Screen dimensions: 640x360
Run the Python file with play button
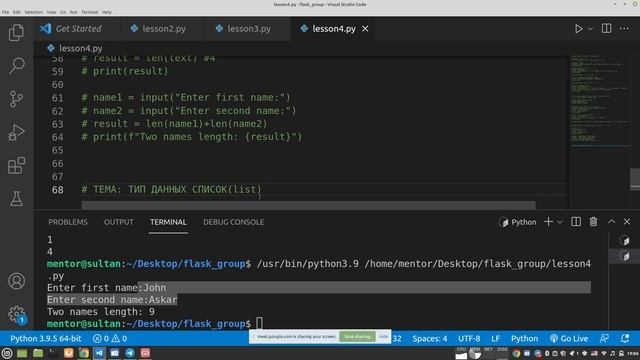point(578,29)
